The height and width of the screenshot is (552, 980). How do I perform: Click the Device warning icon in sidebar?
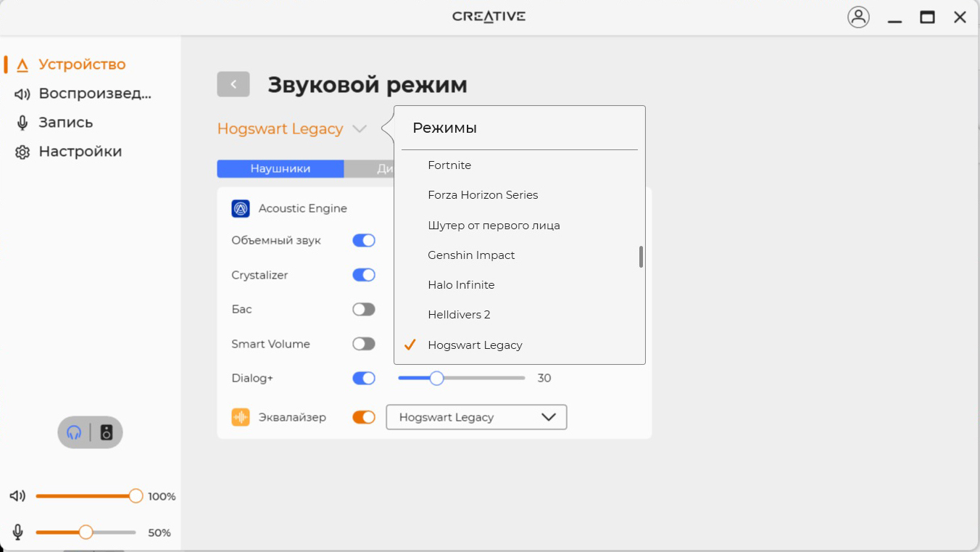(22, 65)
